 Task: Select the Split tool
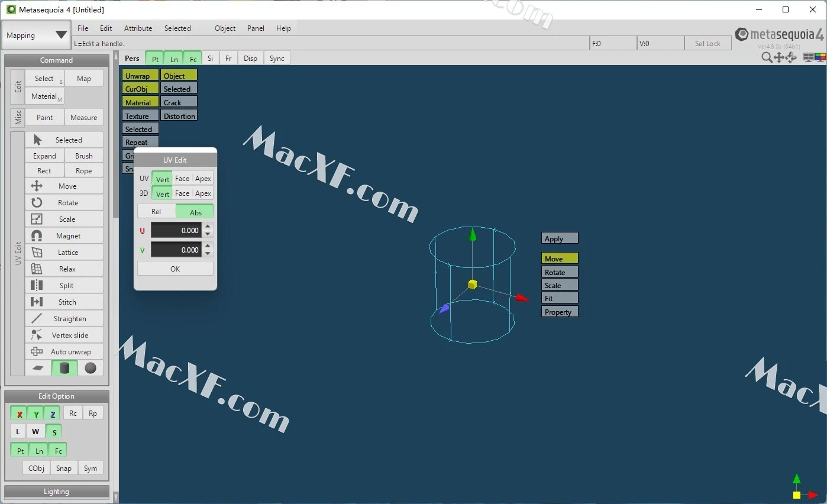point(64,285)
